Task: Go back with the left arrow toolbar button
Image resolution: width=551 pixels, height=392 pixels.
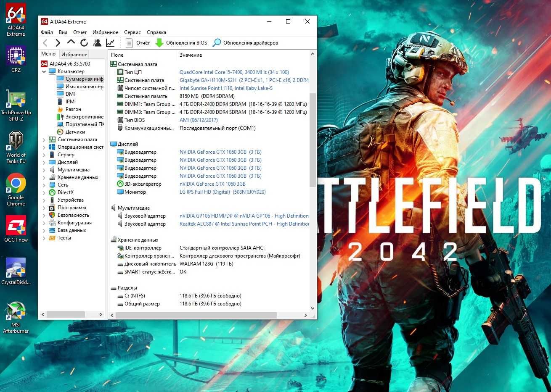Action: pos(45,42)
